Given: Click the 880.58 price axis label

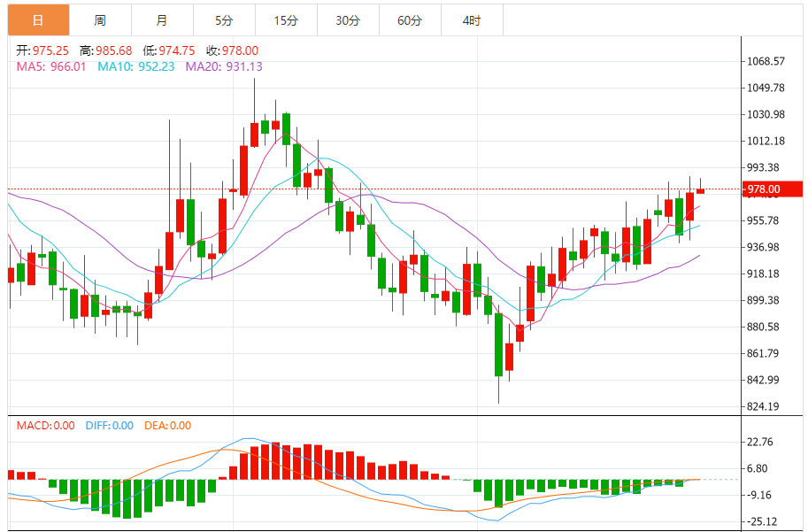Looking at the screenshot, I should [x=763, y=327].
